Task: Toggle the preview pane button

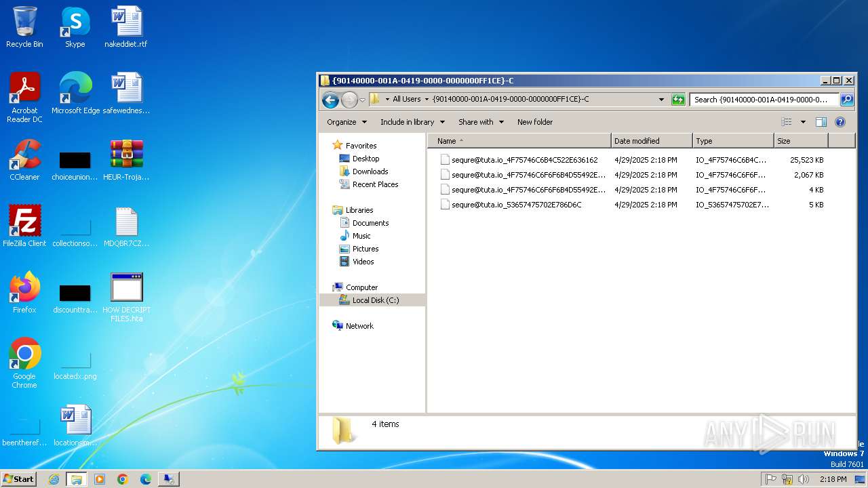Action: pos(821,122)
